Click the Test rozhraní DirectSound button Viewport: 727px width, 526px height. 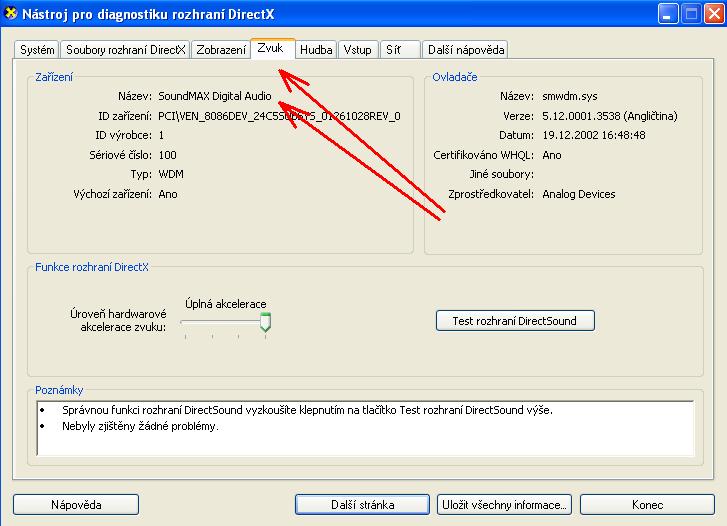[515, 320]
